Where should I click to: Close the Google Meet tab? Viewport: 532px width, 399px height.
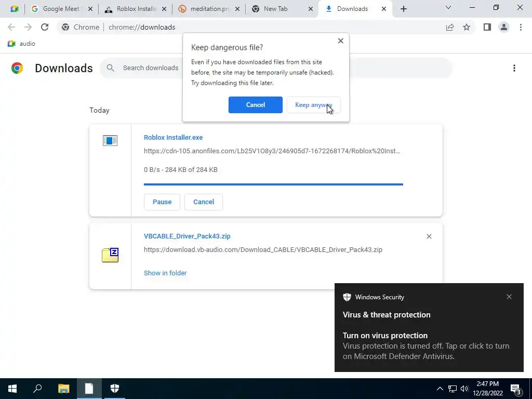point(90,9)
